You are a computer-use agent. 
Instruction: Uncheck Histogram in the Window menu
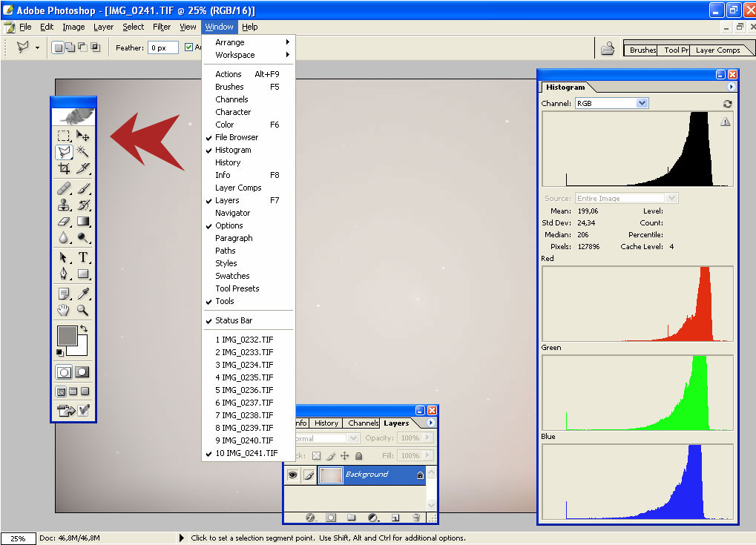[233, 150]
